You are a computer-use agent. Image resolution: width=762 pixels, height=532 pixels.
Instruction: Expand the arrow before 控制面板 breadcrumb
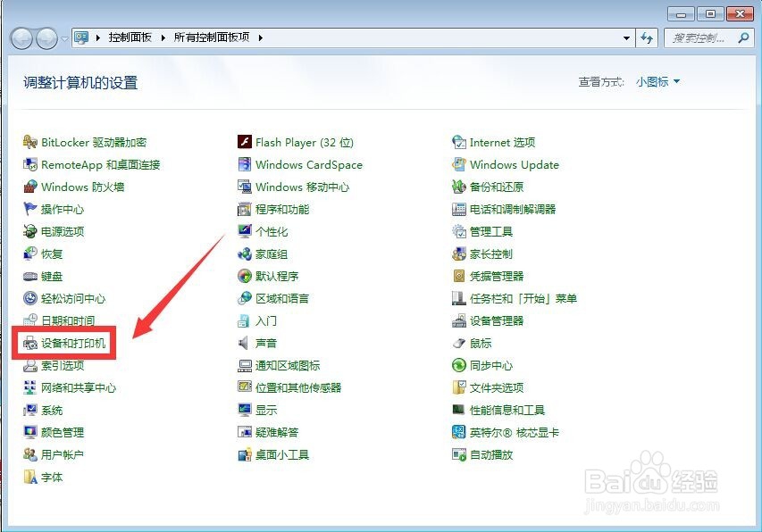click(x=97, y=37)
